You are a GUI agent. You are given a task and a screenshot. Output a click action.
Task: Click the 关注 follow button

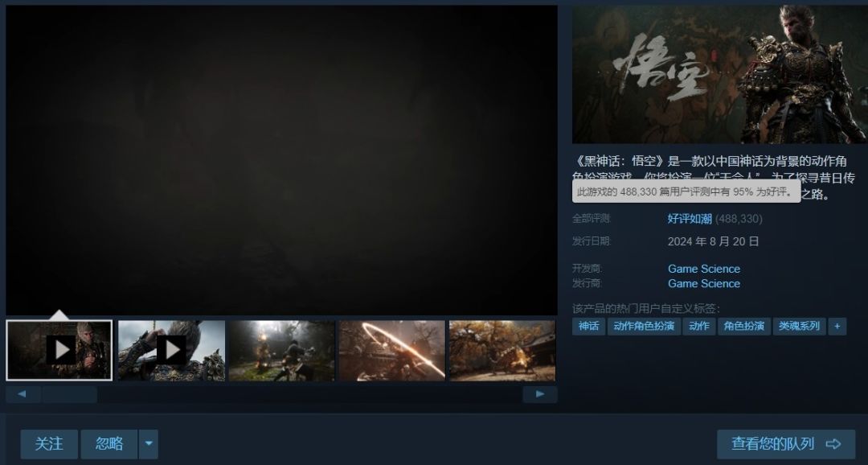(x=49, y=444)
